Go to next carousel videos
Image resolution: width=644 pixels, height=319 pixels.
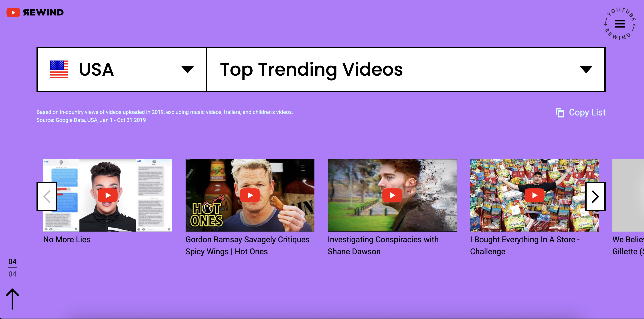595,196
